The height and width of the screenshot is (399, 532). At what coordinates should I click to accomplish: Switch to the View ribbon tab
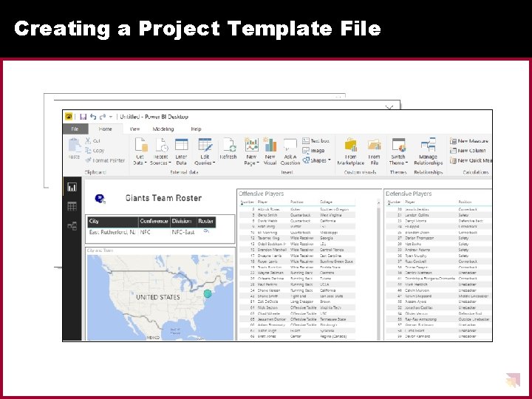tap(134, 129)
